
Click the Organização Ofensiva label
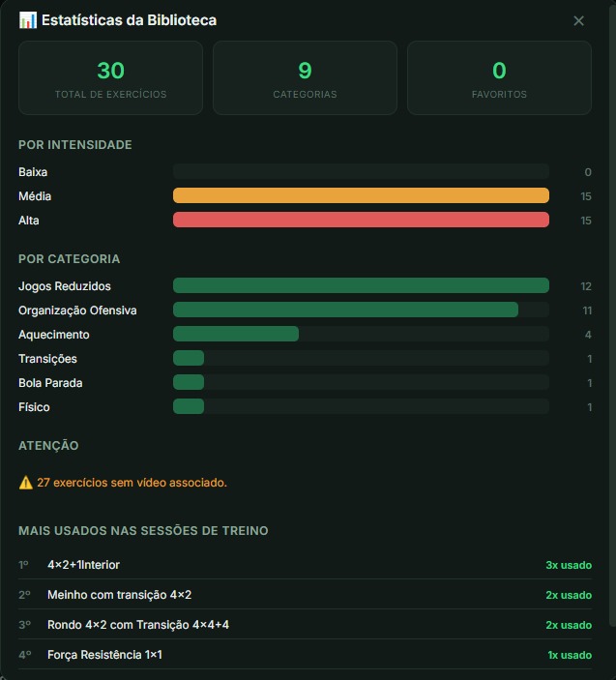pyautogui.click(x=77, y=310)
